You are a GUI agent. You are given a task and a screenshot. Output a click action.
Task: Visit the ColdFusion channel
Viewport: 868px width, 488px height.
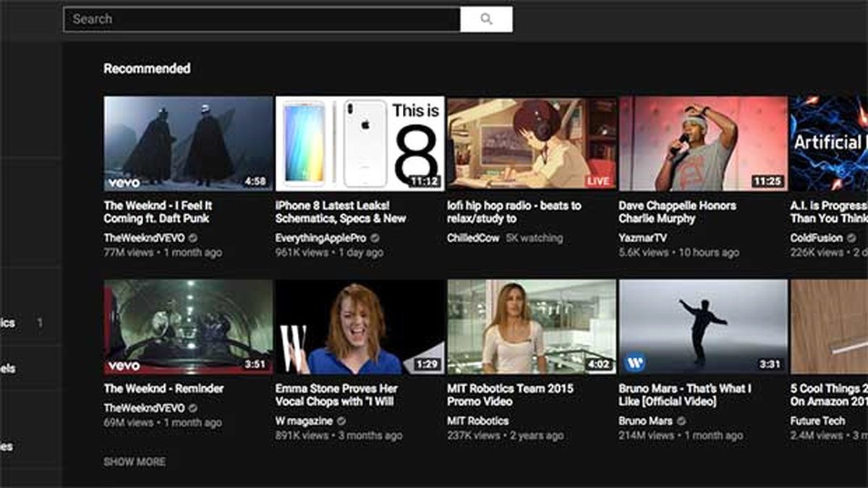tap(817, 238)
